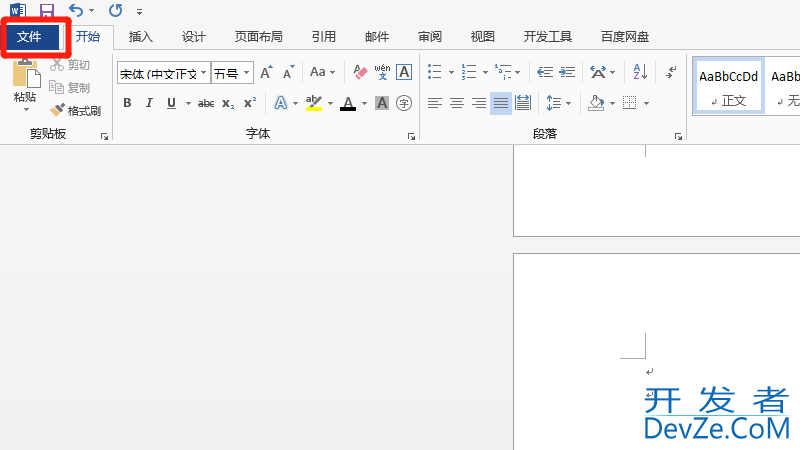Image resolution: width=800 pixels, height=450 pixels.
Task: Switch to the 视图 tab
Action: pos(483,37)
